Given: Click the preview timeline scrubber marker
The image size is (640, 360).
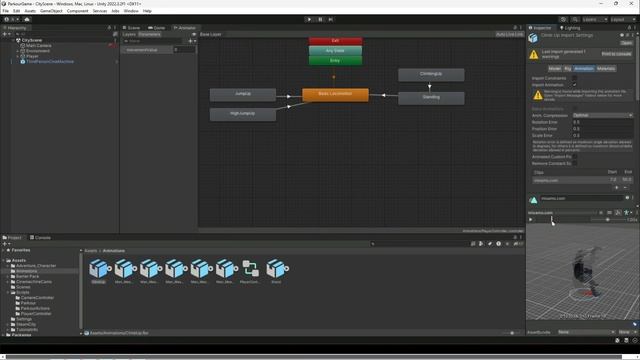Looking at the screenshot, I should tap(551, 220).
